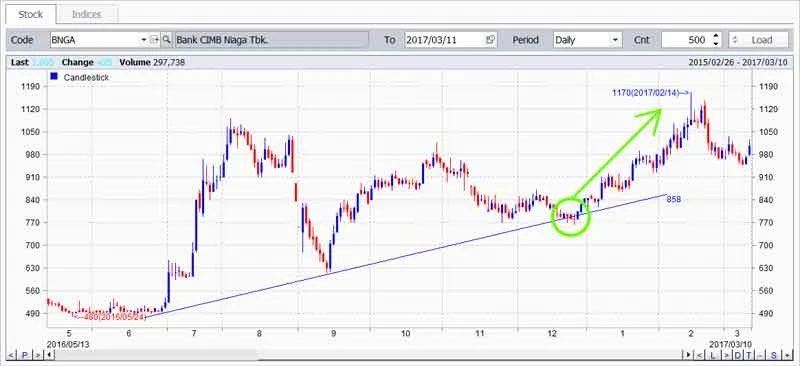The image size is (800, 366).
Task: Click the P button on bottom-left chart bar
Action: pyautogui.click(x=24, y=355)
